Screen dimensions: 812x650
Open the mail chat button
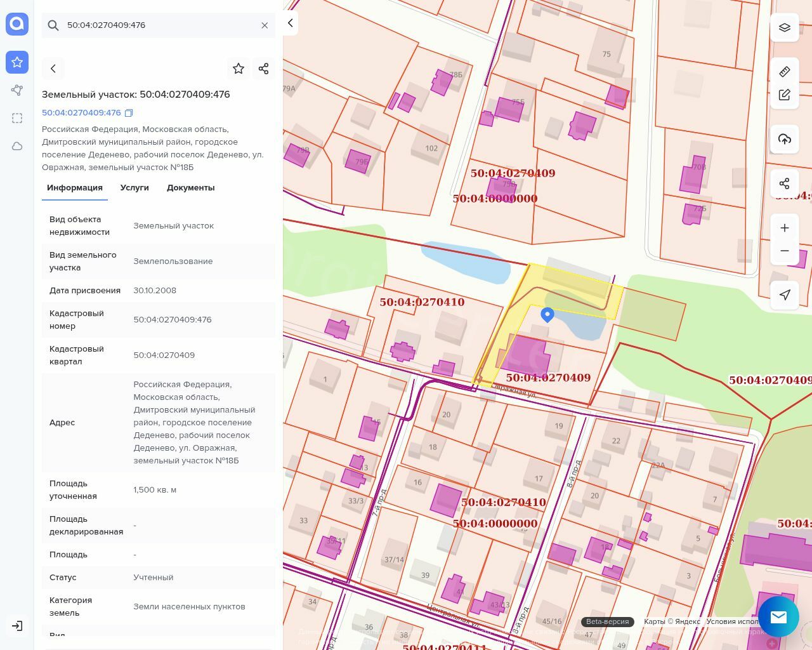coord(778,616)
